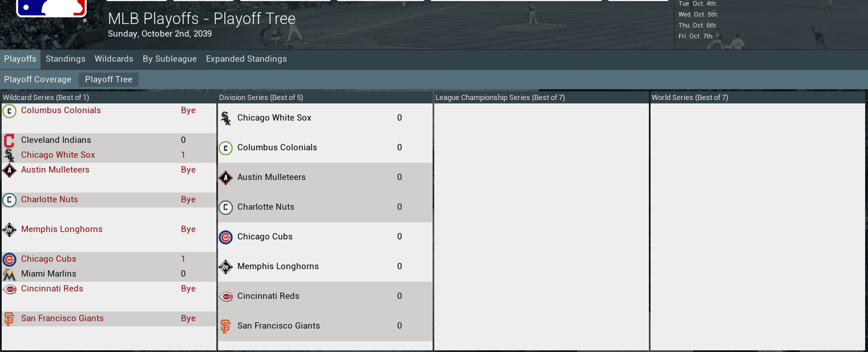
Task: Click the Tue. Oct. 4th schedule entry
Action: [698, 3]
